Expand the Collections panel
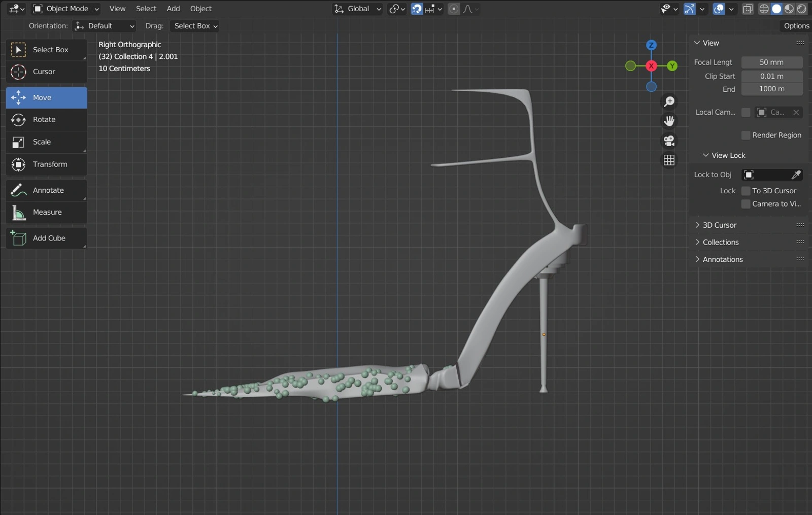812x515 pixels. [720, 242]
